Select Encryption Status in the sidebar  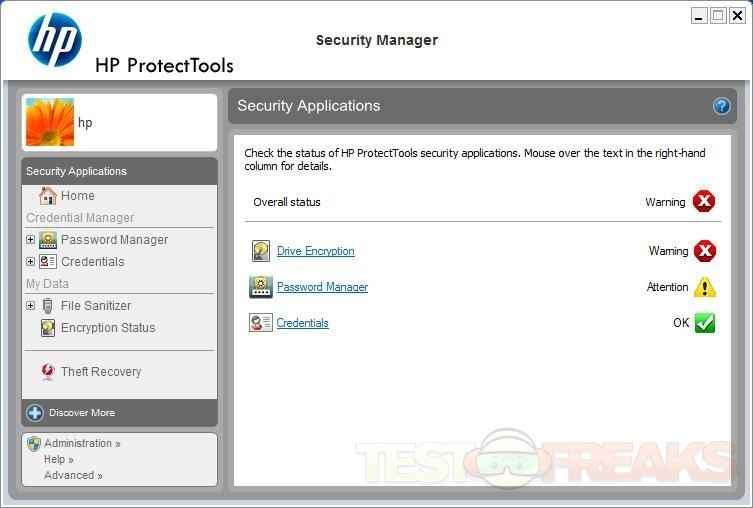[107, 328]
